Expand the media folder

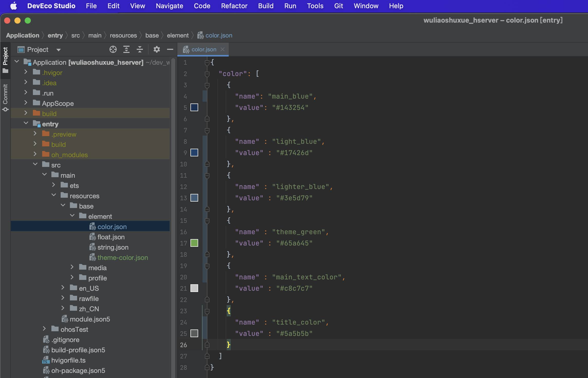[x=72, y=267]
